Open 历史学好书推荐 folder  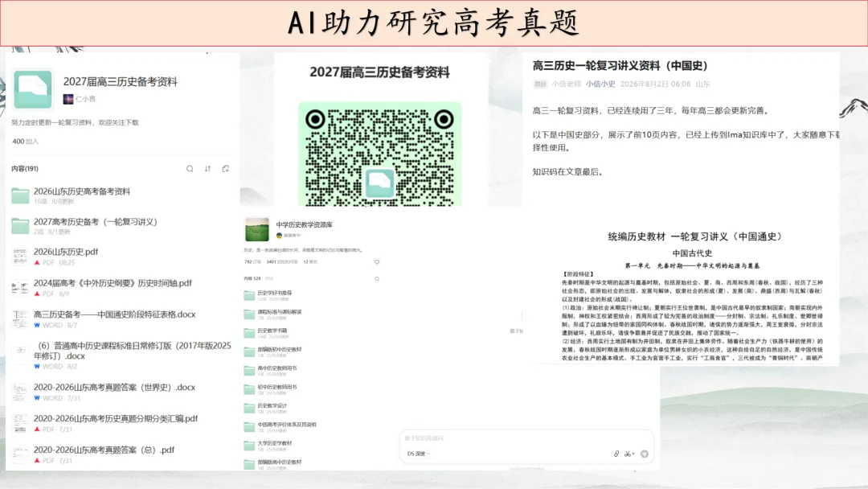click(x=275, y=293)
